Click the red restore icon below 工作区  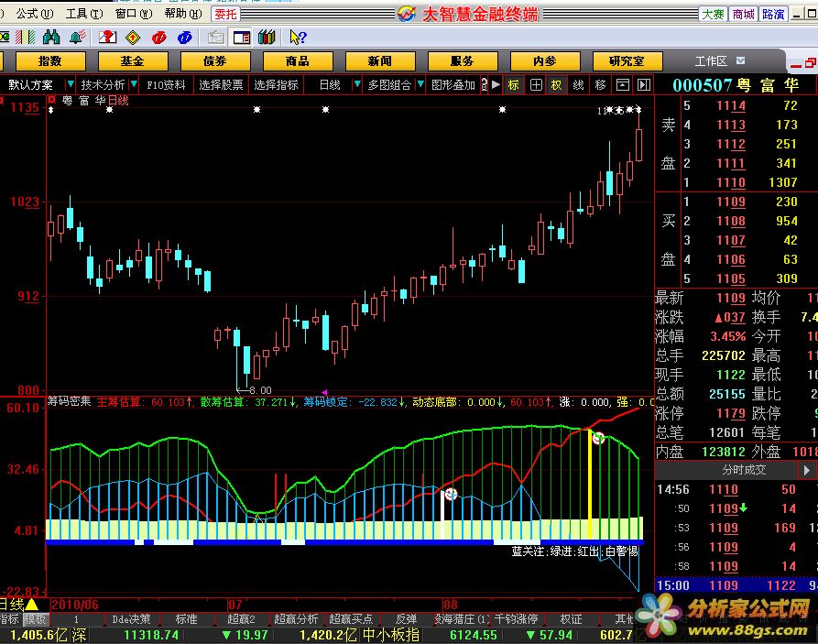coord(810,63)
